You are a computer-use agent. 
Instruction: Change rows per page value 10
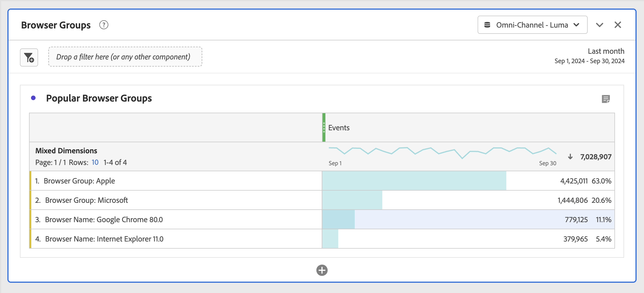coord(95,162)
